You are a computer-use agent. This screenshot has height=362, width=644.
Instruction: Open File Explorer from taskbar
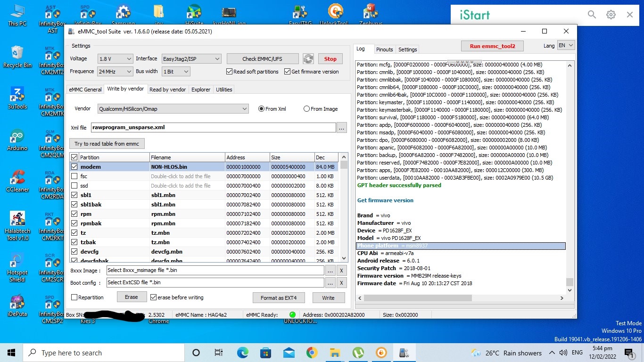[x=335, y=353]
